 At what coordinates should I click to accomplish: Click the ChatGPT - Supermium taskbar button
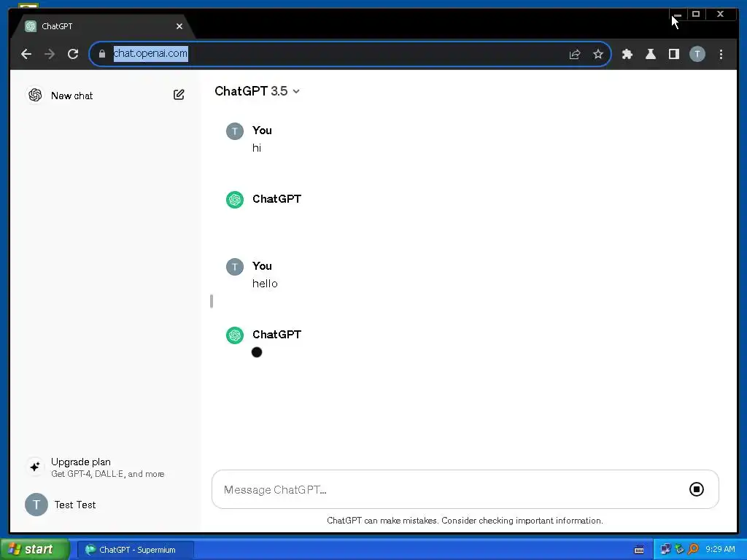tap(136, 550)
